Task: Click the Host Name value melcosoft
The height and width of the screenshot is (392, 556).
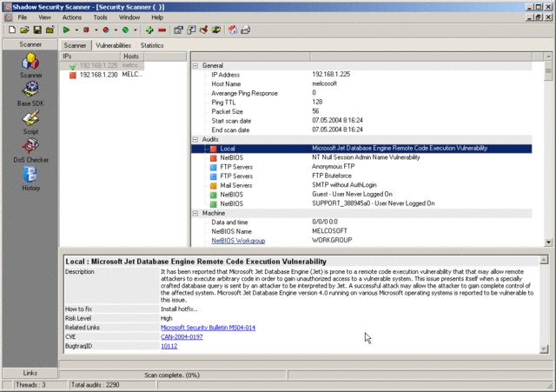Action: tap(324, 83)
